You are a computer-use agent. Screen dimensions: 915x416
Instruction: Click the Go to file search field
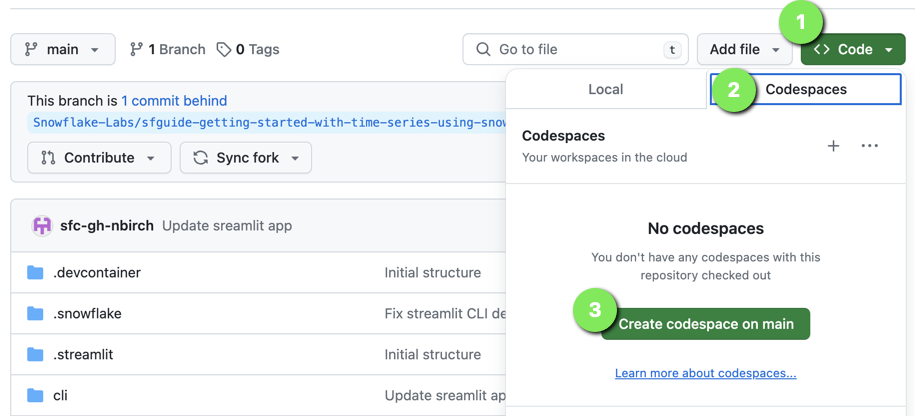pos(575,50)
